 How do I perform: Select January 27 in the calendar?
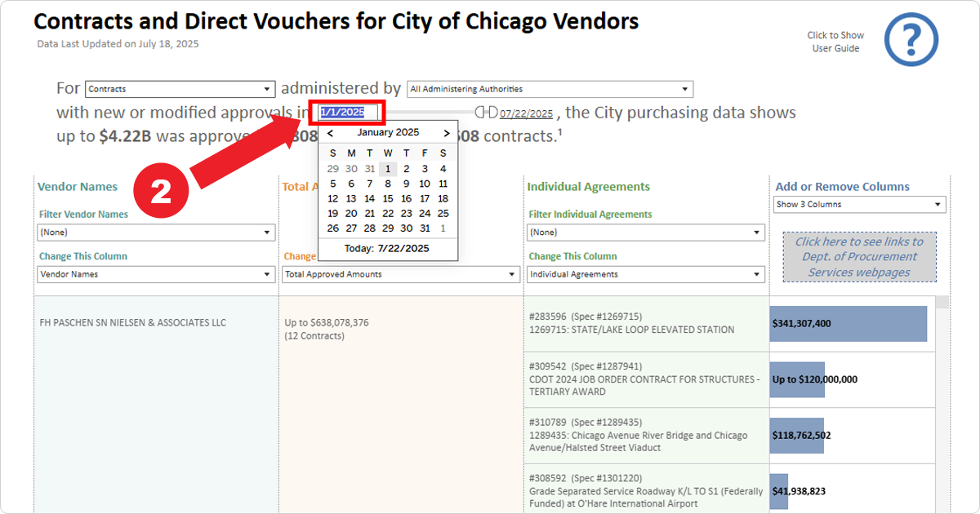click(351, 228)
